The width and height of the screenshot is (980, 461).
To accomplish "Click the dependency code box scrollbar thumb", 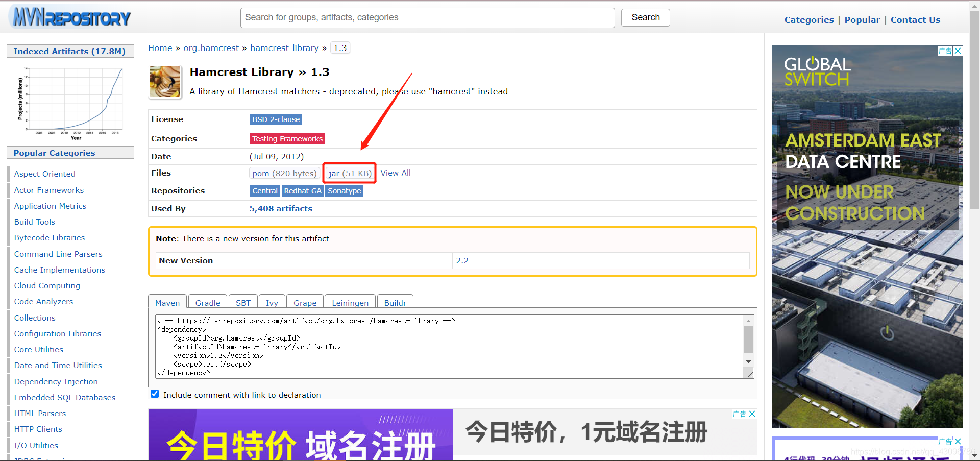I will click(748, 339).
